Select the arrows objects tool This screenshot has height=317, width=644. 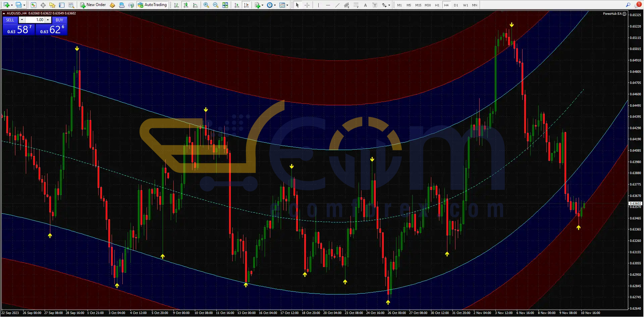click(x=384, y=5)
